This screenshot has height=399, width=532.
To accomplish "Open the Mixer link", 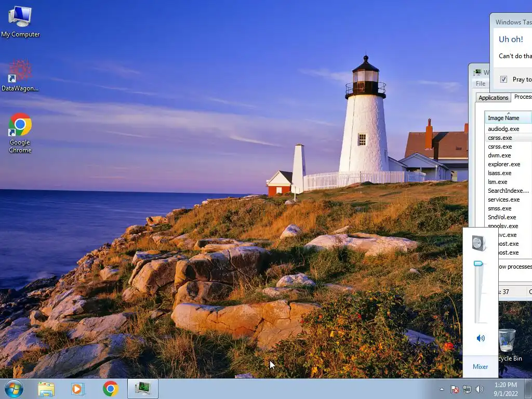I will click(x=480, y=366).
